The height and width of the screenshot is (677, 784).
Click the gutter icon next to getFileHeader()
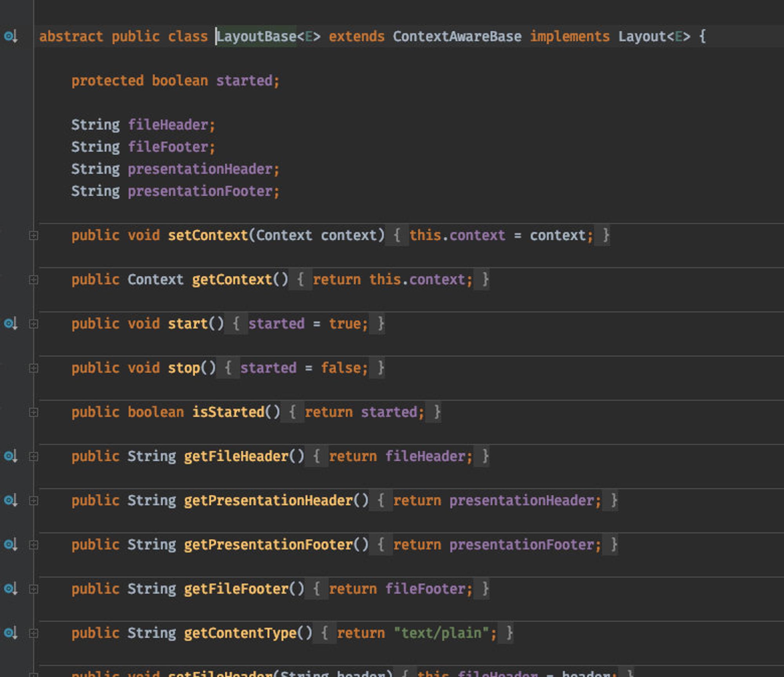[11, 456]
